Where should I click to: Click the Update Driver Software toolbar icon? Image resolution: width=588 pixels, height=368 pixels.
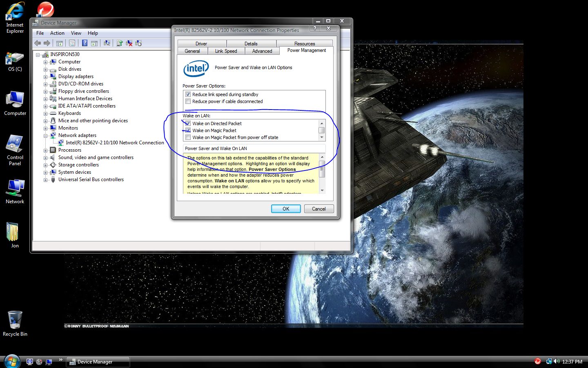point(120,43)
